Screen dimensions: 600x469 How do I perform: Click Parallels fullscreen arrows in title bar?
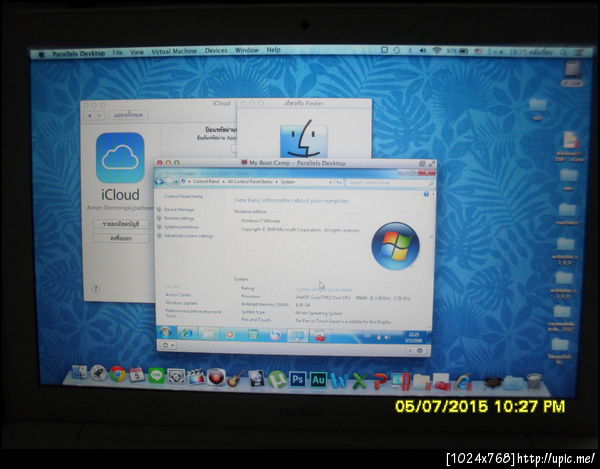click(x=432, y=164)
